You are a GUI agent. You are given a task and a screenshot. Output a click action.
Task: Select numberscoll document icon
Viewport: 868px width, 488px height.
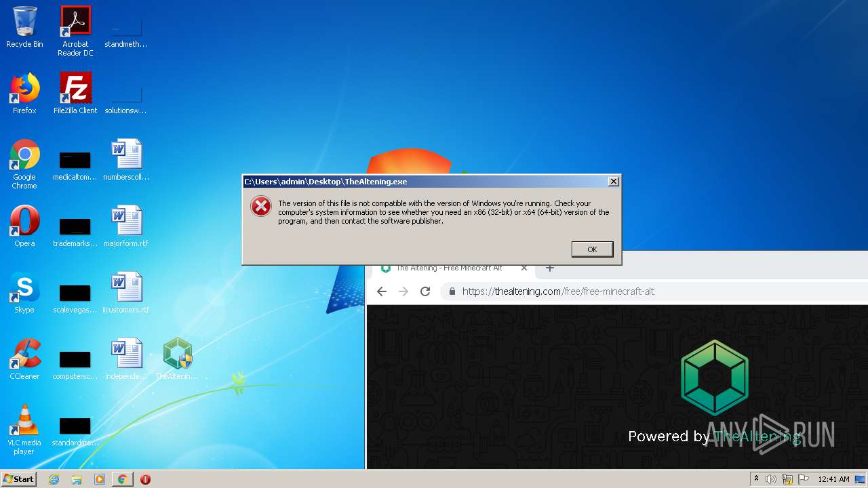126,159
